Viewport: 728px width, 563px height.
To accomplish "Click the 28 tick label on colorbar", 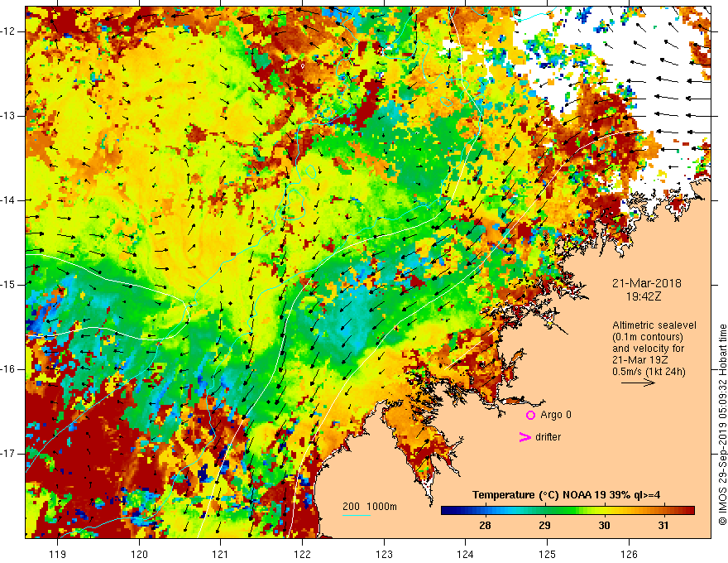I will pos(485,526).
